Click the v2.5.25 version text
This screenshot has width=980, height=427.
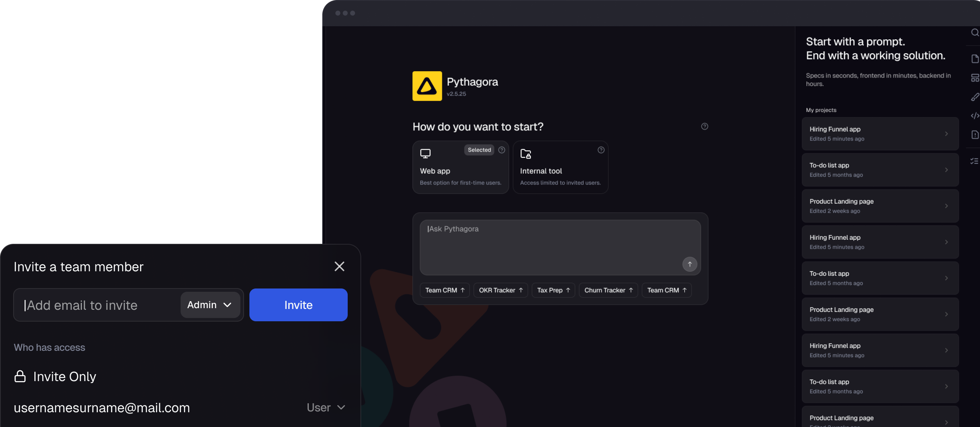[x=456, y=94]
